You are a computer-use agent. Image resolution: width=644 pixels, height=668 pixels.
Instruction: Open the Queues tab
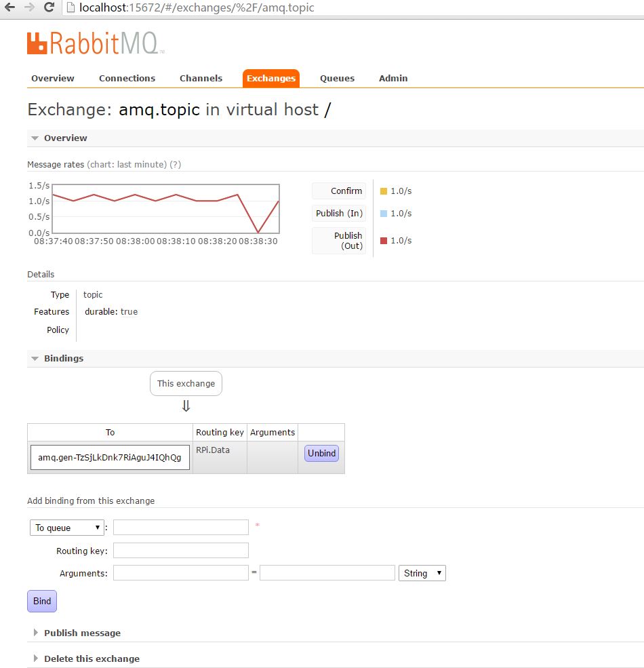(338, 79)
